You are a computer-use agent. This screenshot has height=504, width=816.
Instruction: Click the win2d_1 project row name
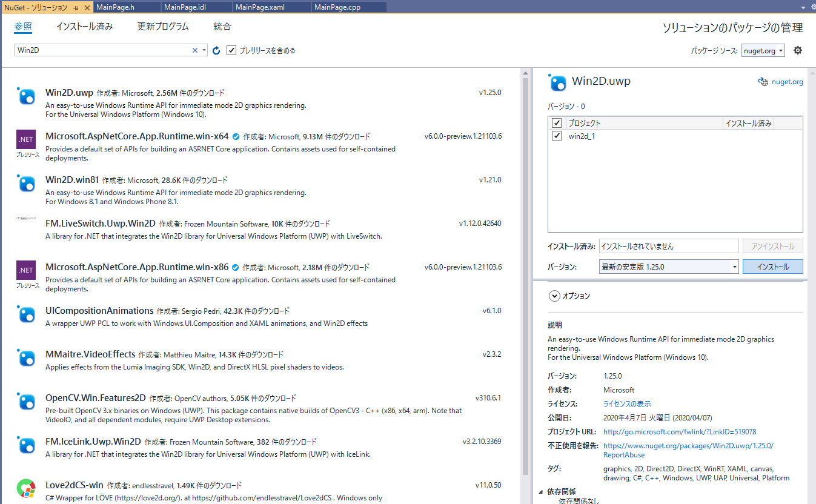coord(582,136)
